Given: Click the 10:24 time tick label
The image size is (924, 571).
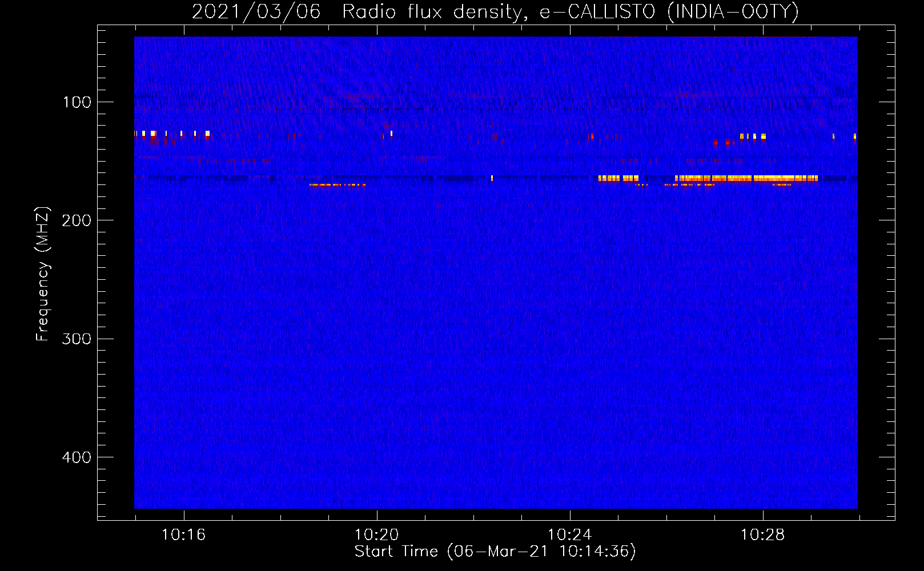Looking at the screenshot, I should click(x=569, y=535).
